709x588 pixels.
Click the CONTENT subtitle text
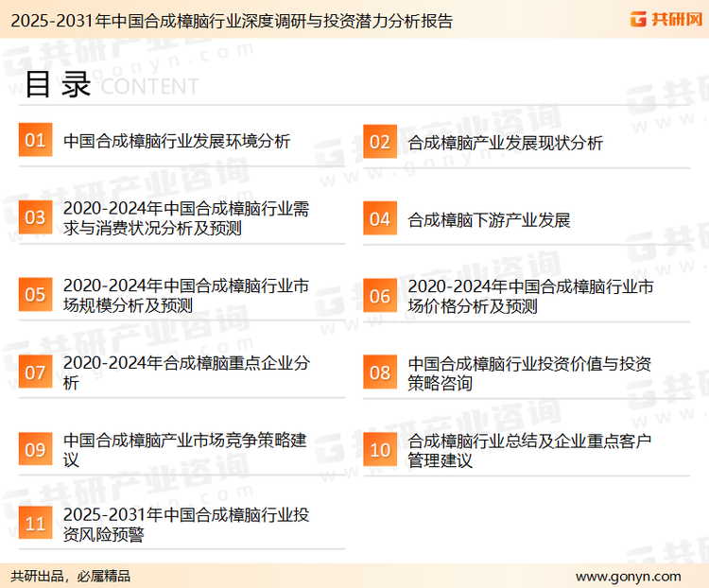(x=149, y=86)
